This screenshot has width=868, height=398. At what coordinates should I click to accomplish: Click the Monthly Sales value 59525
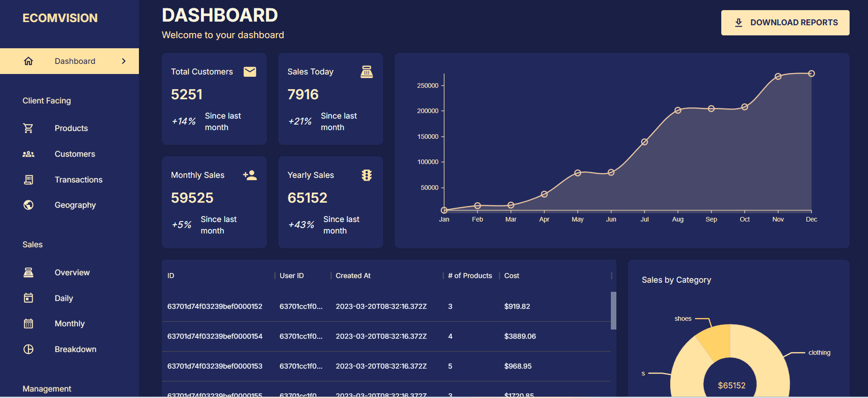192,198
